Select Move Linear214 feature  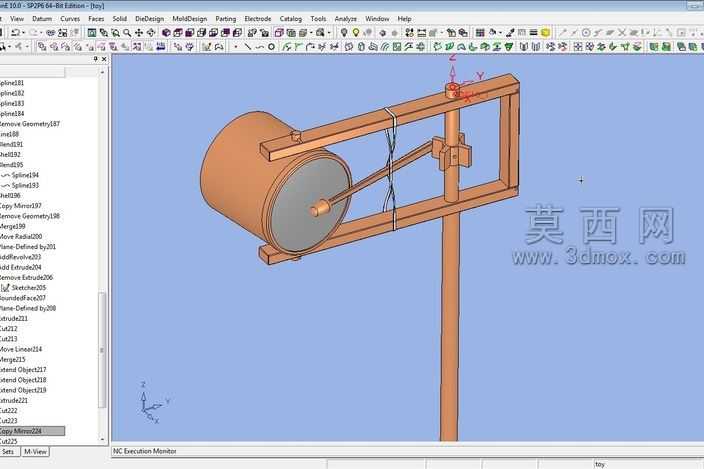coord(21,349)
